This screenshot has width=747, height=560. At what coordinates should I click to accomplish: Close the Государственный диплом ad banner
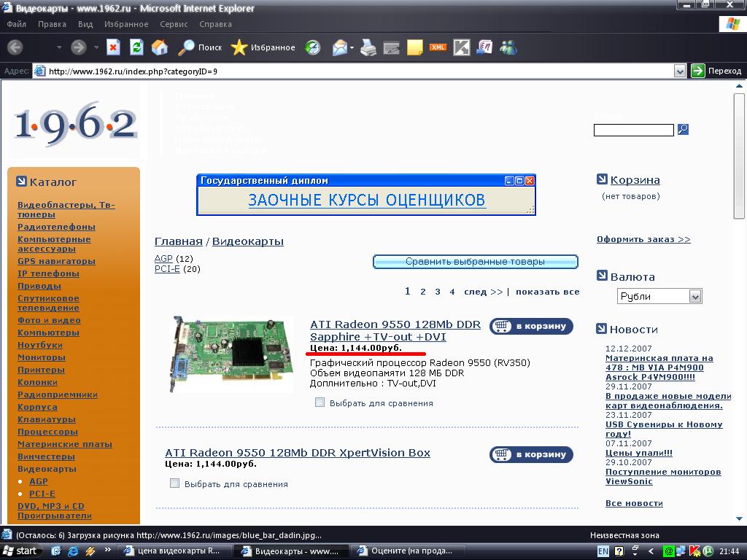tap(530, 181)
